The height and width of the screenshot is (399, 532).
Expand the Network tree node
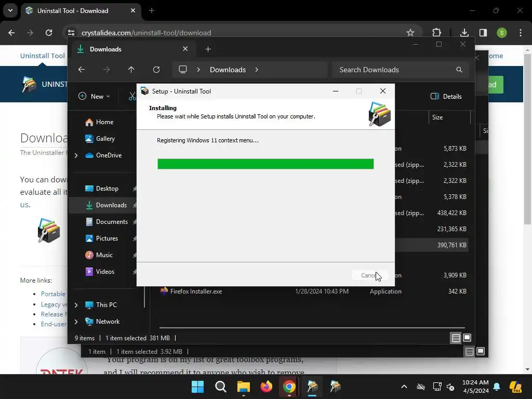[76, 322]
